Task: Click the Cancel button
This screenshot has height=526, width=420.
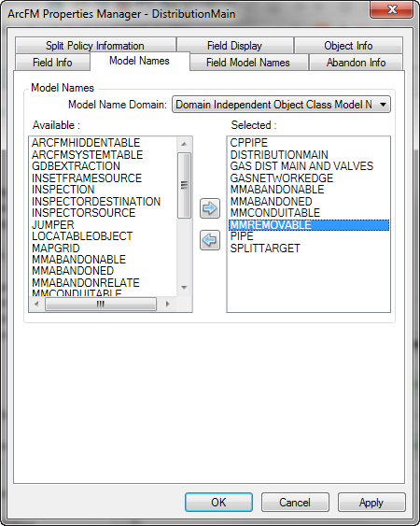Action: [295, 503]
